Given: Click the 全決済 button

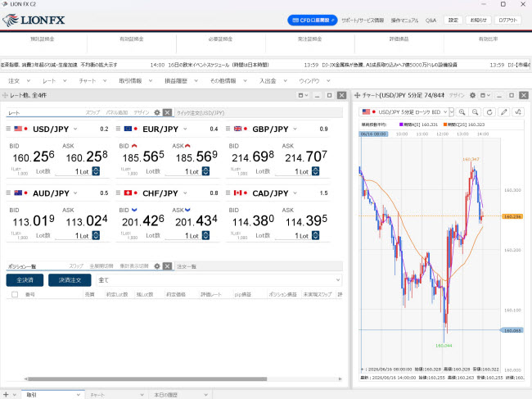Looking at the screenshot, I should pyautogui.click(x=25, y=280).
